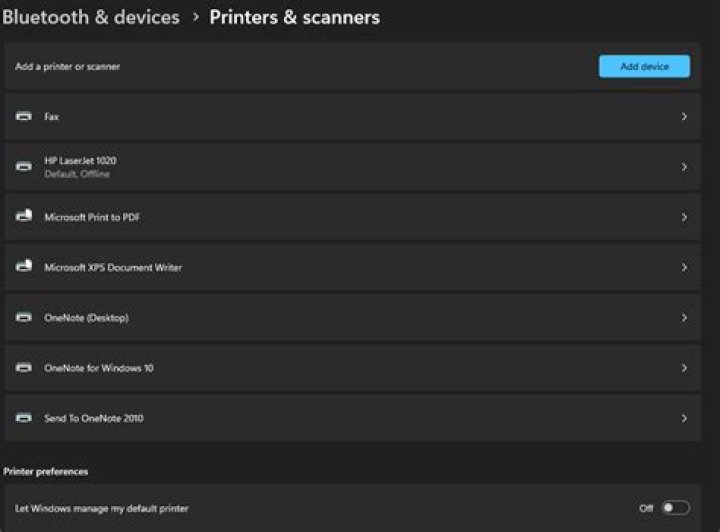Open the OneNote for Windows 10 entry
The height and width of the screenshot is (532, 720).
(352, 368)
